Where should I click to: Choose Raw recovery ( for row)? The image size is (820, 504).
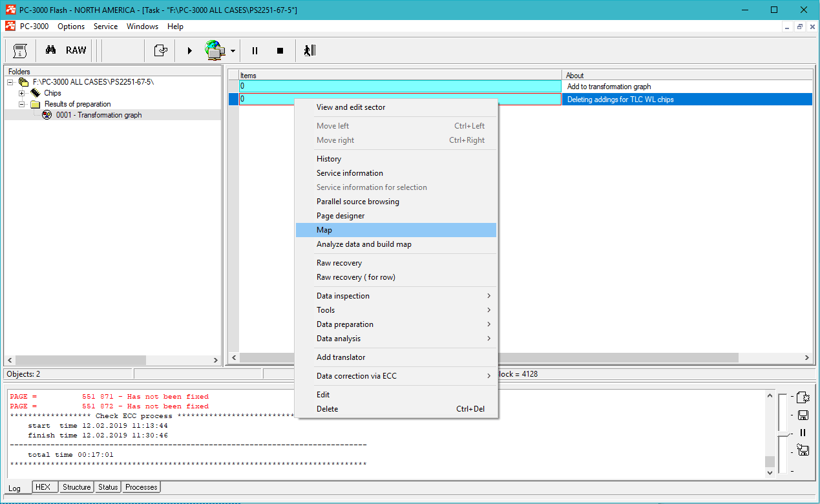tap(396, 277)
